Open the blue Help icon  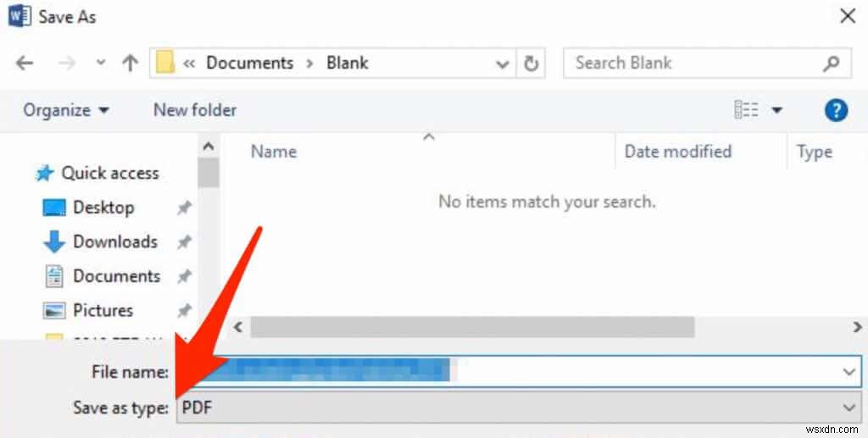[836, 111]
